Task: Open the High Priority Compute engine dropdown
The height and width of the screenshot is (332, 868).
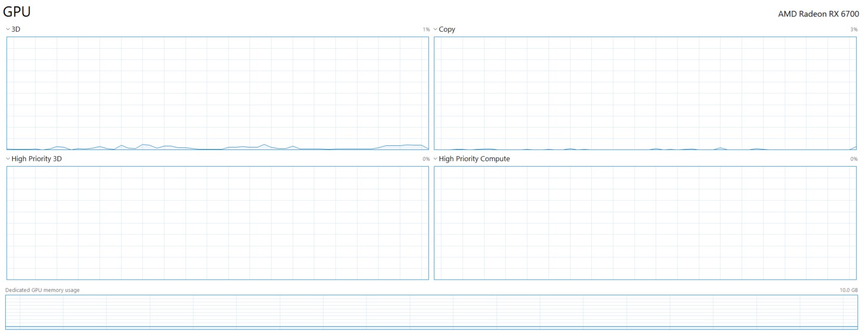Action: point(471,159)
